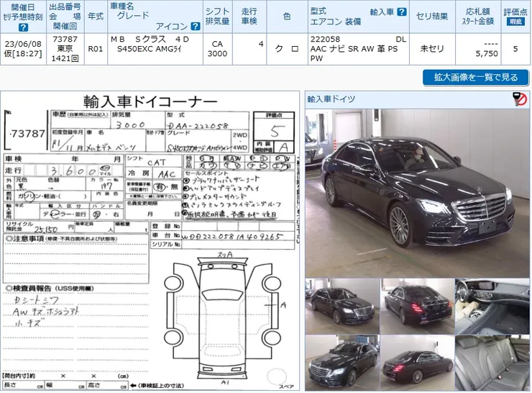The height and width of the screenshot is (393, 532).
Task: Click the help icon under 開催日 header
Action: [x=23, y=27]
